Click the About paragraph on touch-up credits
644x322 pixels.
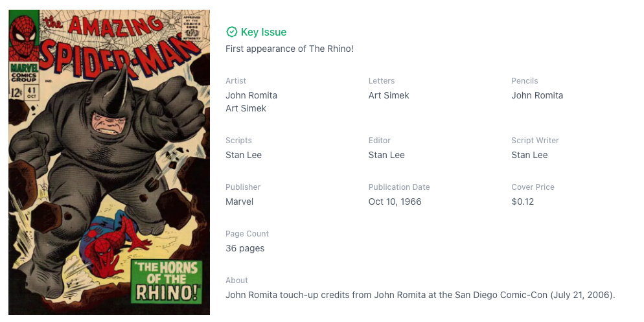420,295
